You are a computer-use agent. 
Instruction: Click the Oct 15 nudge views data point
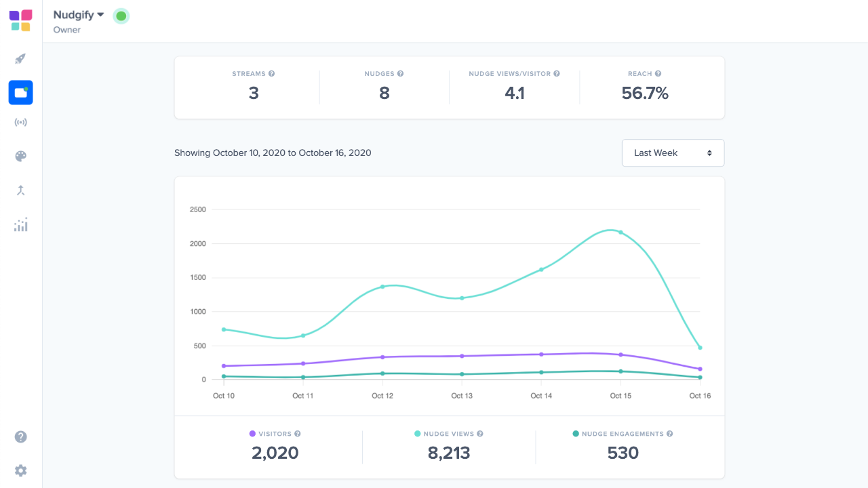pos(620,232)
